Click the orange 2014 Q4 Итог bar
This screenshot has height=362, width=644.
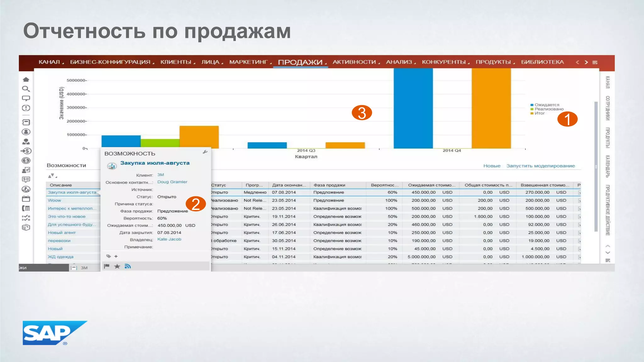click(x=491, y=108)
